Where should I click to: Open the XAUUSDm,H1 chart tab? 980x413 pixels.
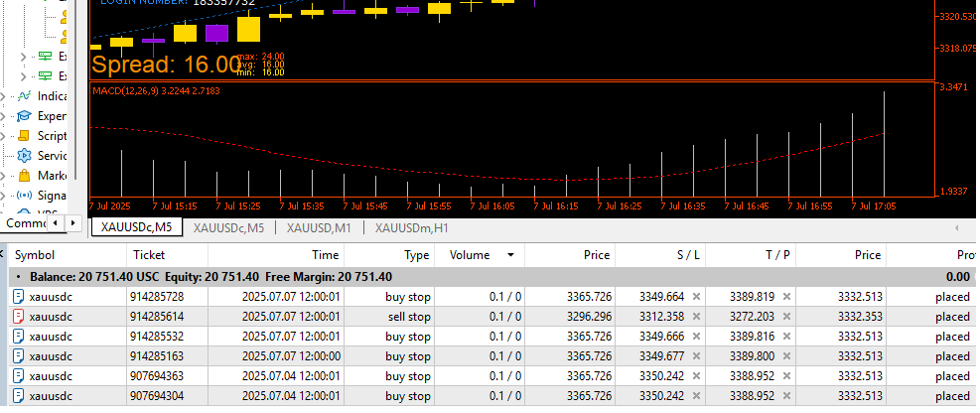(412, 228)
